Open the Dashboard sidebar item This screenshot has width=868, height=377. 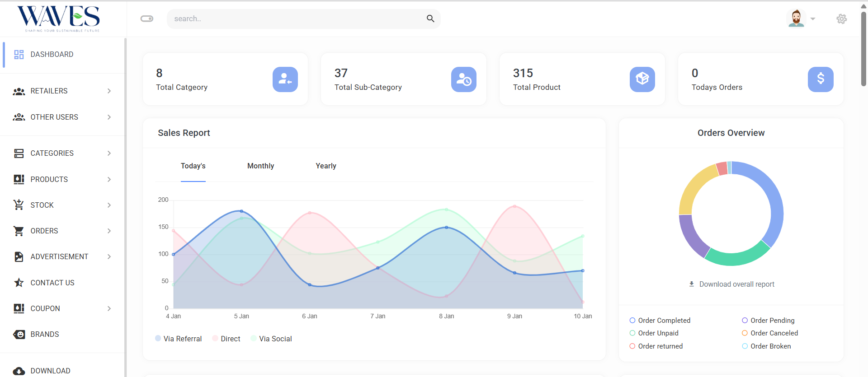(52, 54)
